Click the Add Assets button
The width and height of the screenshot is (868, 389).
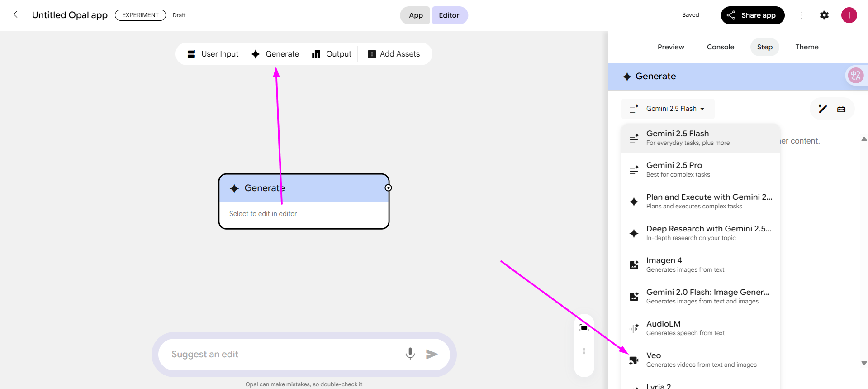coord(394,54)
